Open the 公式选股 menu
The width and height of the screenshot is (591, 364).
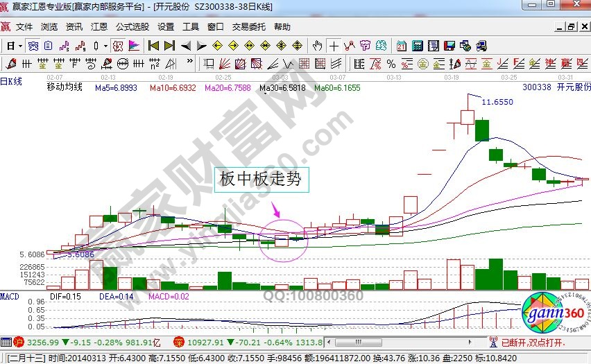click(x=132, y=27)
